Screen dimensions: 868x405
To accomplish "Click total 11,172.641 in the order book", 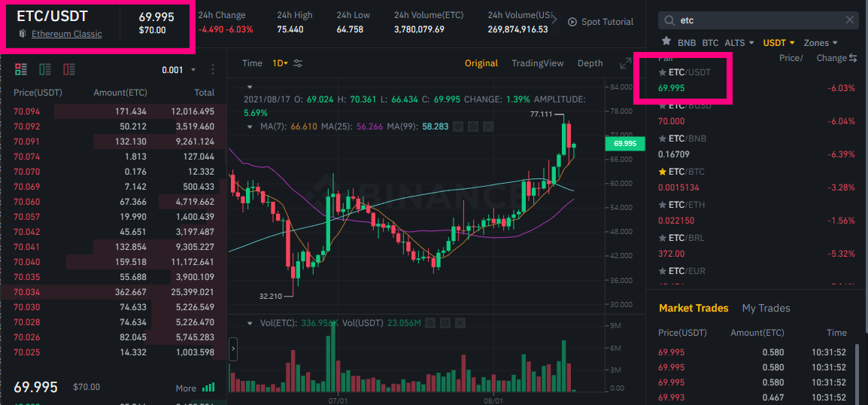I will tap(193, 262).
